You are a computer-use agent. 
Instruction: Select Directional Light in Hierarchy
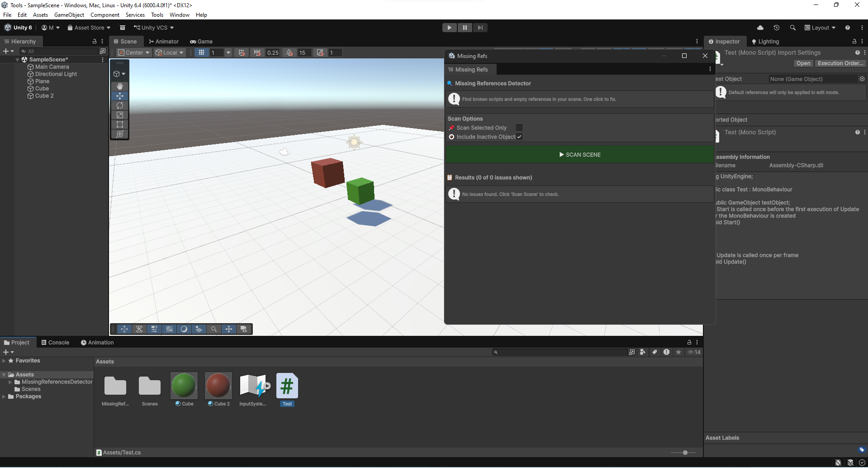click(x=56, y=74)
